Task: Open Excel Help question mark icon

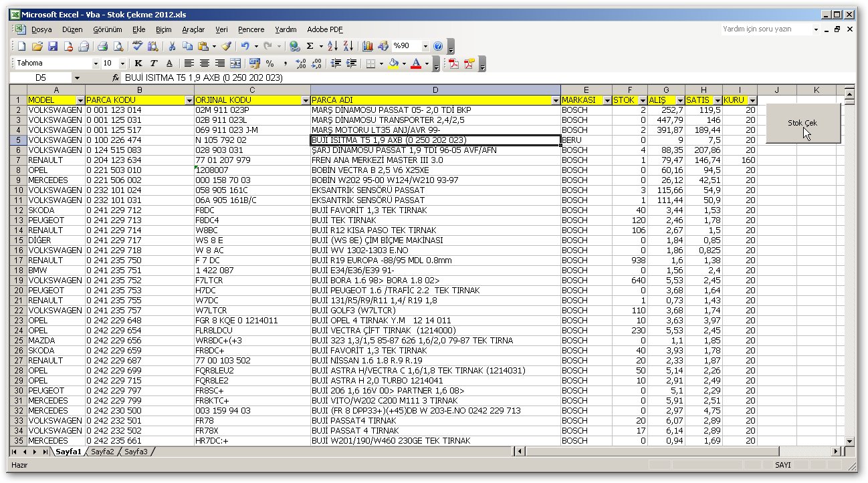Action: (x=438, y=46)
